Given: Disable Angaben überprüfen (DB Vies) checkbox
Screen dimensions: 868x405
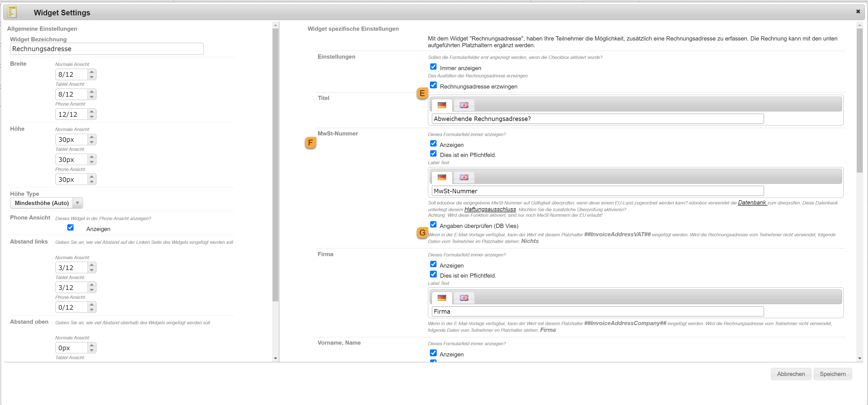Looking at the screenshot, I should click(433, 225).
